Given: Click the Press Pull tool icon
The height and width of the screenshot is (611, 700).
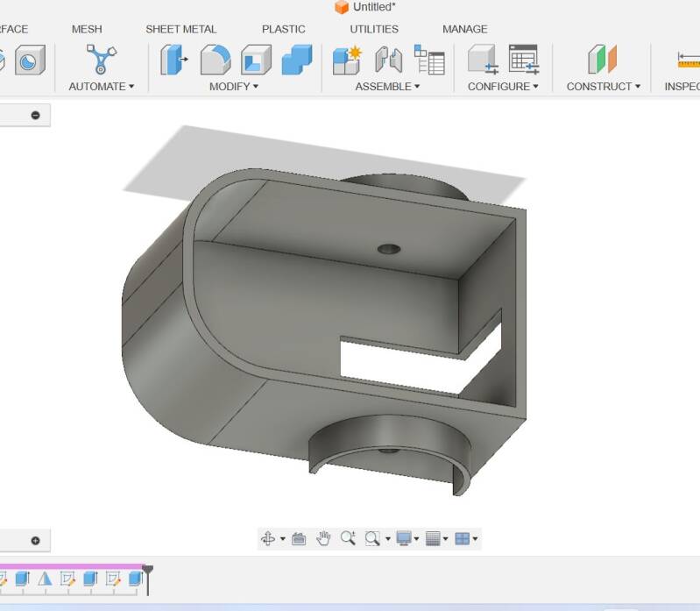Looking at the screenshot, I should 174,60.
